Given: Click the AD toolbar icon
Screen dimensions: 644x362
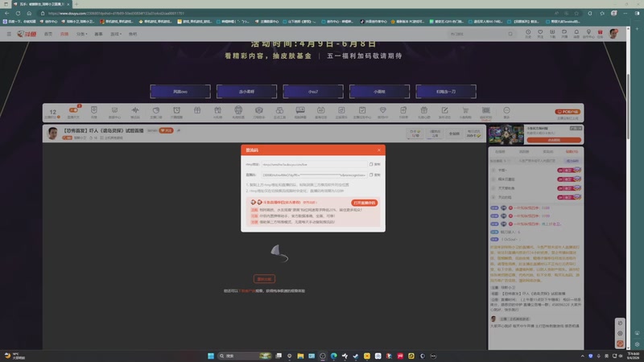Looking at the screenshot, I should coord(320,110).
